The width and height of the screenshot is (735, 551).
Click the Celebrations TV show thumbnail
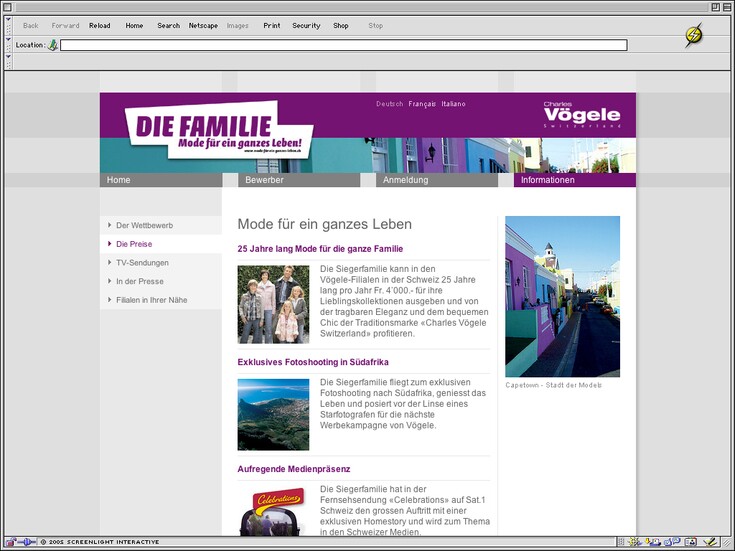[x=273, y=511]
